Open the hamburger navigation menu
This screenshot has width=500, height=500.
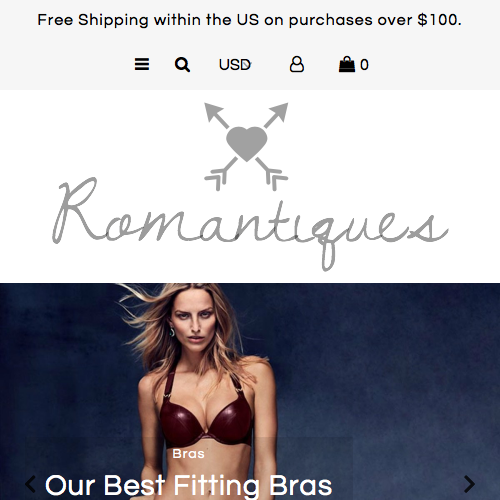[x=142, y=64]
